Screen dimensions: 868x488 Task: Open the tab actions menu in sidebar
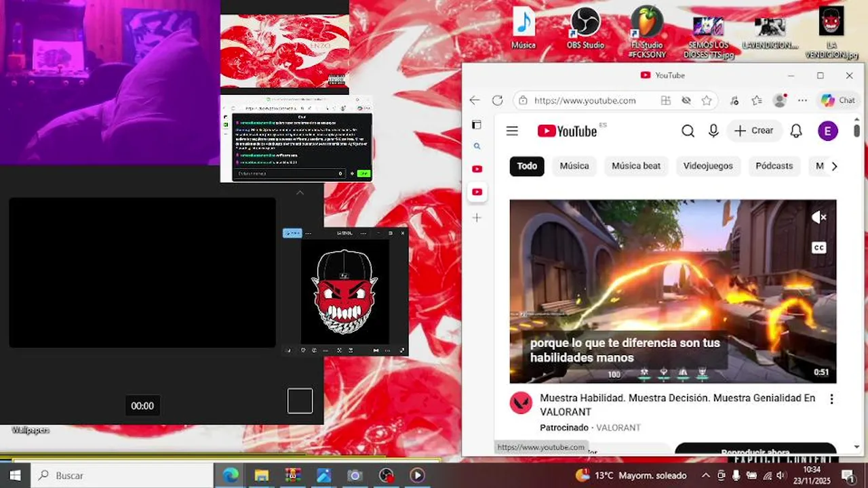(477, 125)
